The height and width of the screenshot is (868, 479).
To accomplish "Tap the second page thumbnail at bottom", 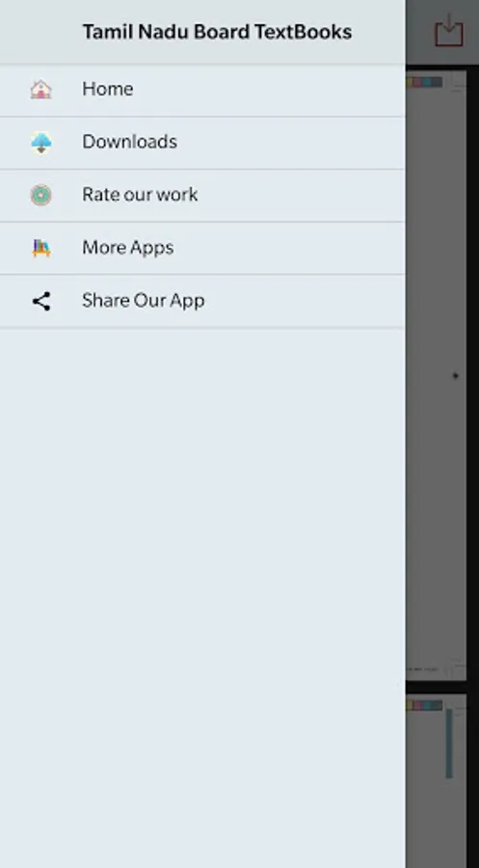I will (436, 780).
